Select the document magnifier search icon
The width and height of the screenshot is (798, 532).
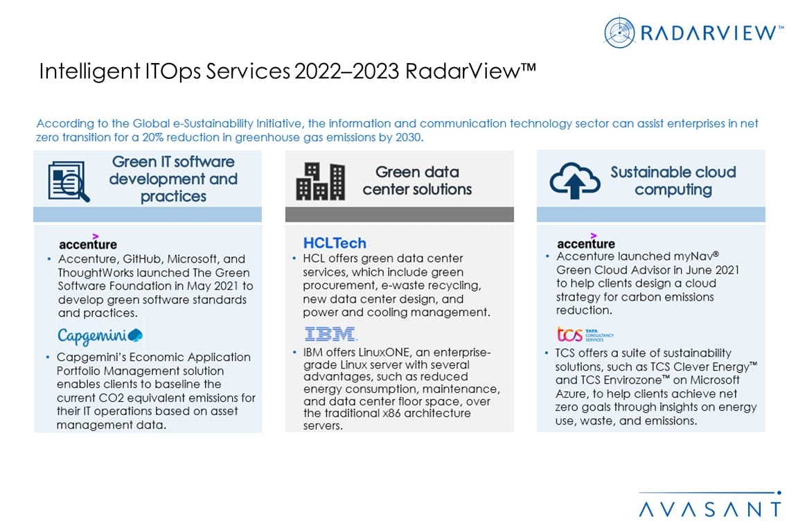tap(69, 180)
